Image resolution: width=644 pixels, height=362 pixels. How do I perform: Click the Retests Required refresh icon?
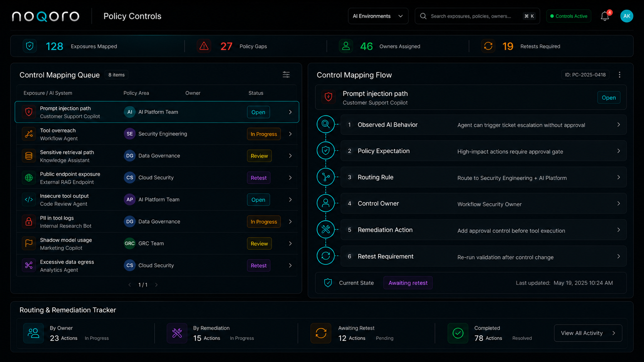click(x=488, y=46)
